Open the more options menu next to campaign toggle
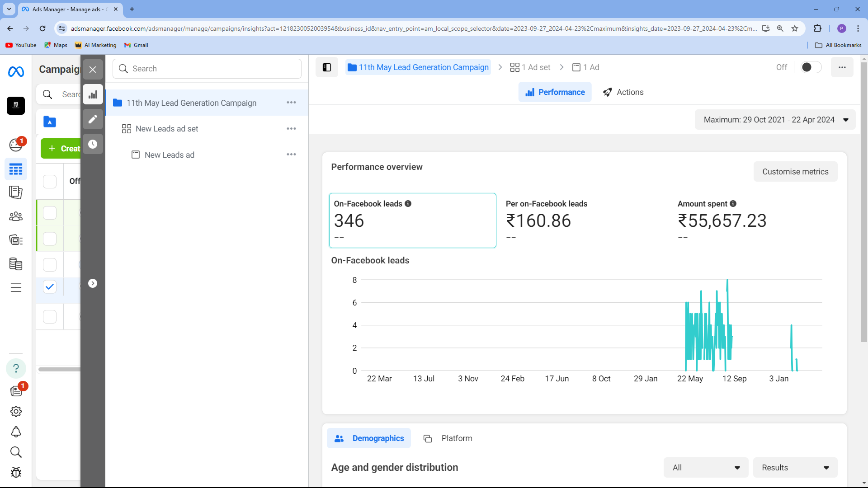 point(842,67)
